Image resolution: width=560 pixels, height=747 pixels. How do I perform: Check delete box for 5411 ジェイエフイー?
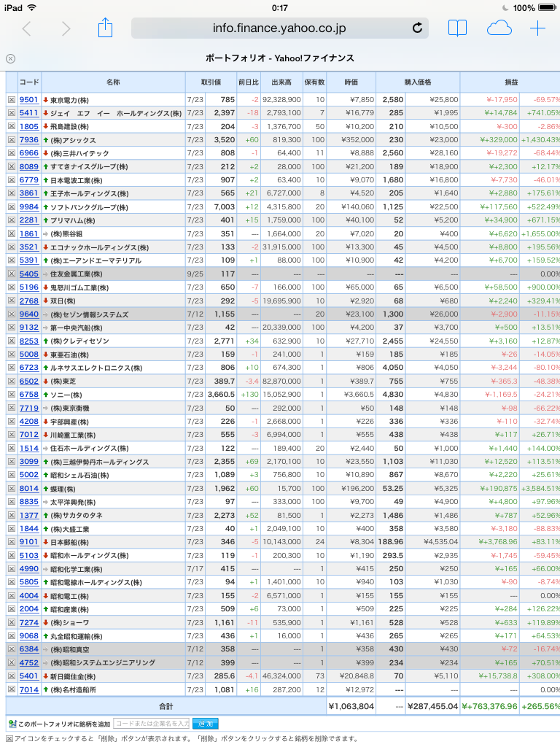12,113
